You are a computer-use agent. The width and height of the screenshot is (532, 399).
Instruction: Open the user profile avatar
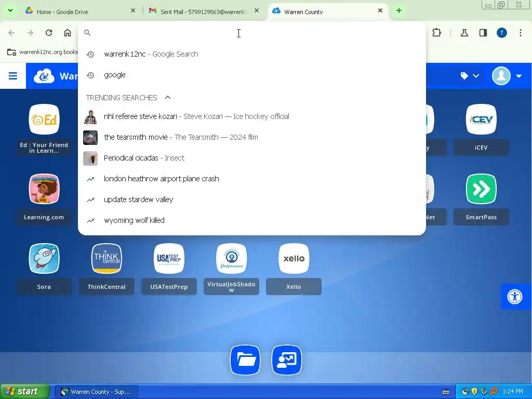click(501, 76)
